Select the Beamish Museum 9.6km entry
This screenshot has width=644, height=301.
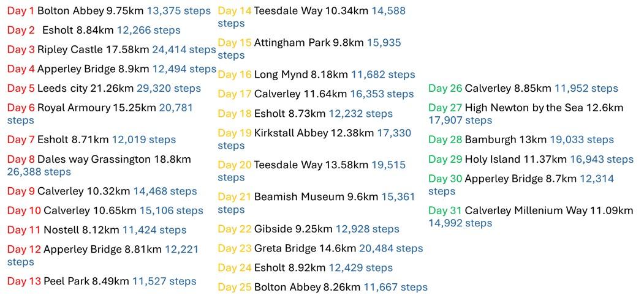316,197
